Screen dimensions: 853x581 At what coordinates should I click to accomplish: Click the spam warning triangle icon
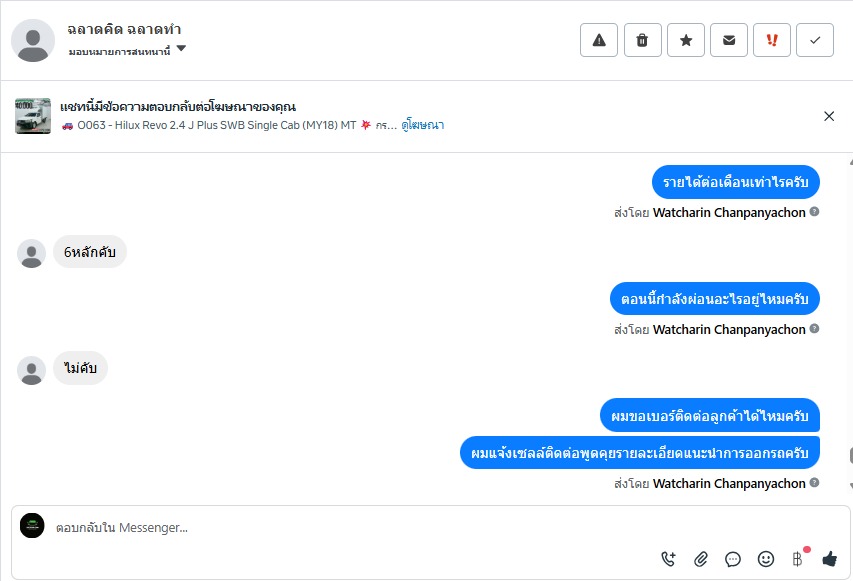[x=598, y=40]
